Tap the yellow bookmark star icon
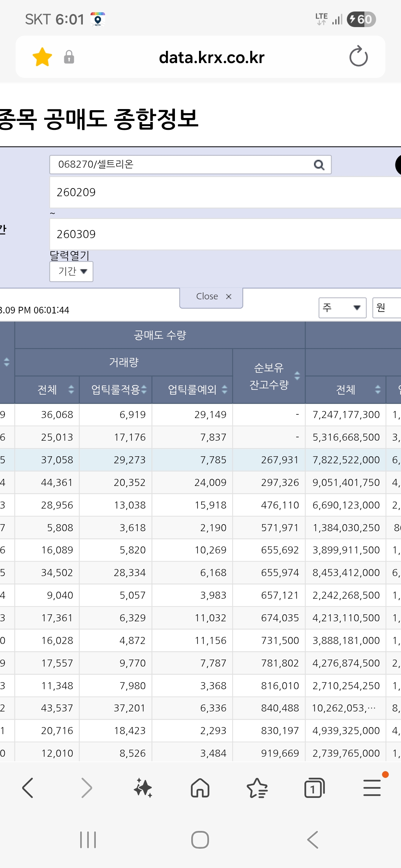 click(x=42, y=57)
